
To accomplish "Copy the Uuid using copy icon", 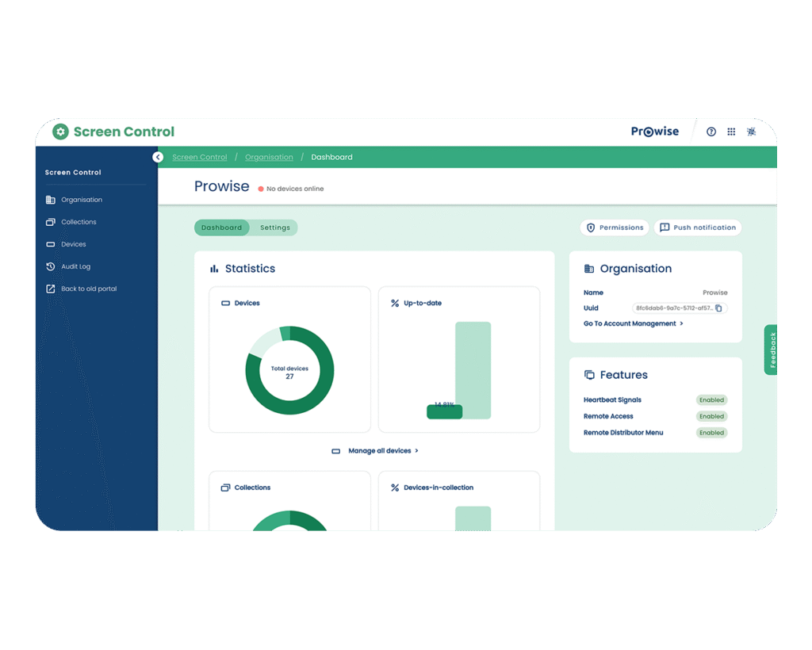I will pos(718,308).
